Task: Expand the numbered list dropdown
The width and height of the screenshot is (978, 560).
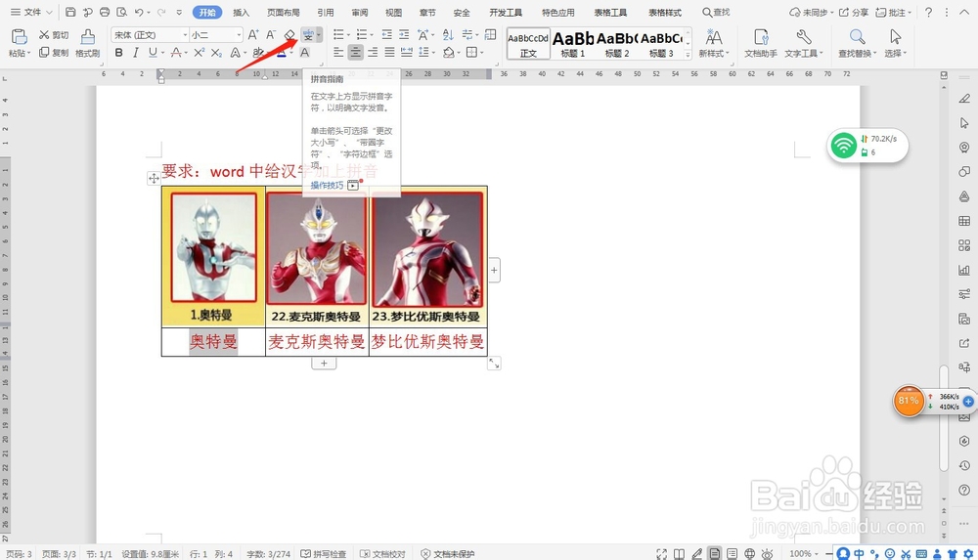Action: point(372,35)
